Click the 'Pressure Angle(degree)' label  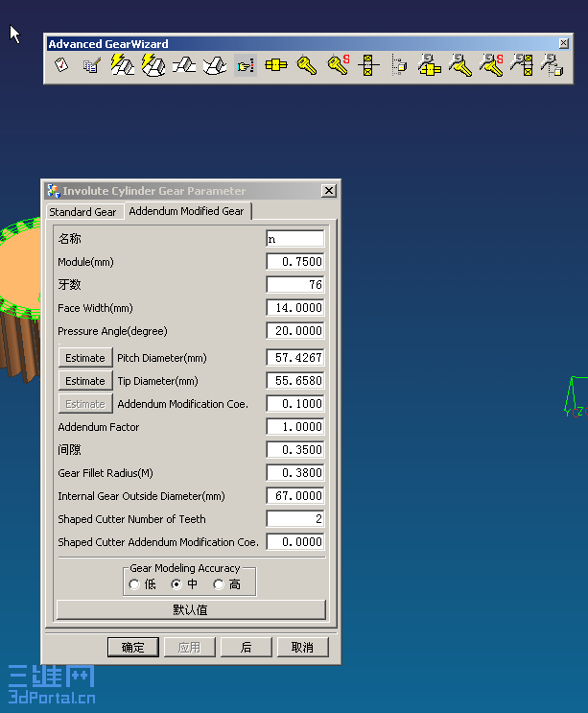[x=112, y=331]
